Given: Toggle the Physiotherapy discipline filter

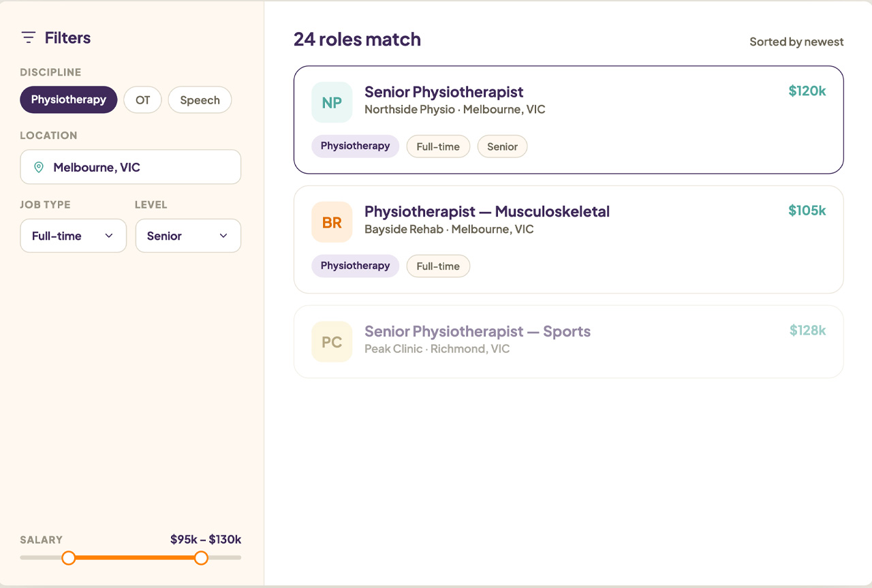Looking at the screenshot, I should click(69, 99).
